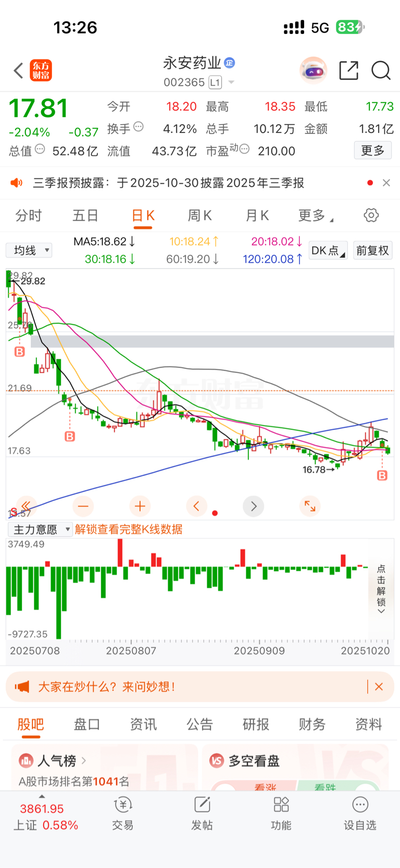This screenshot has height=868, width=400.
Task: Open the robot assistant avatar
Action: pyautogui.click(x=313, y=70)
